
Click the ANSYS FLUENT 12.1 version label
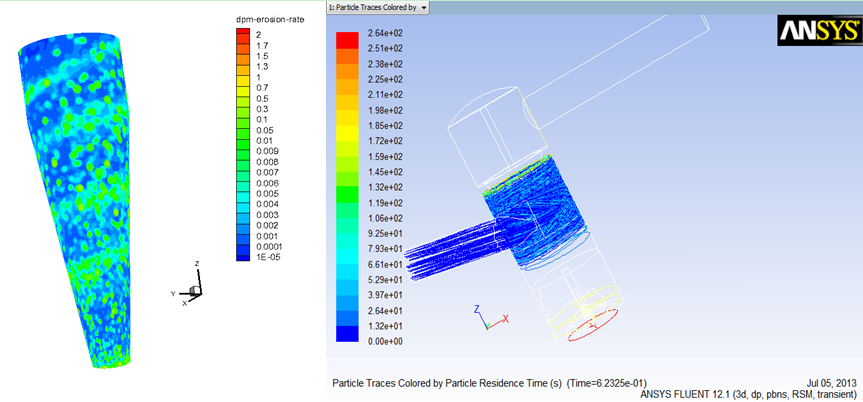(748, 394)
